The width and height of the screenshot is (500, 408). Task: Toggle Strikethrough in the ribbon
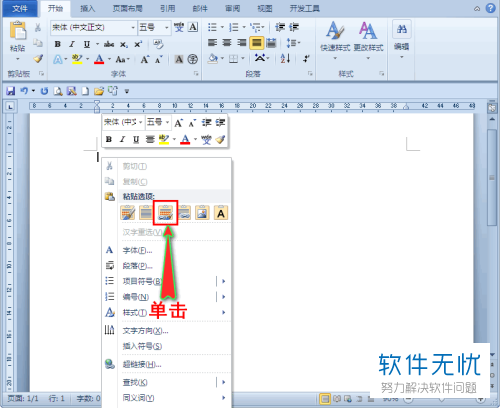[x=109, y=44]
